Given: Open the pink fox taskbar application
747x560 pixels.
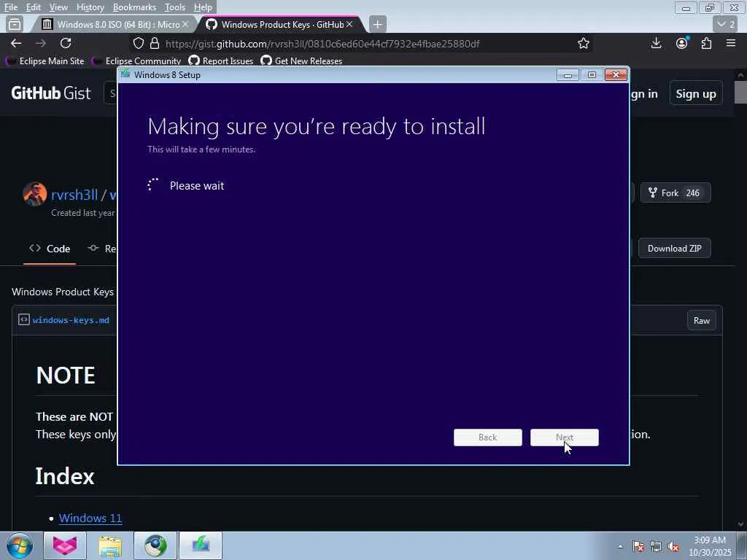Looking at the screenshot, I should tap(65, 545).
